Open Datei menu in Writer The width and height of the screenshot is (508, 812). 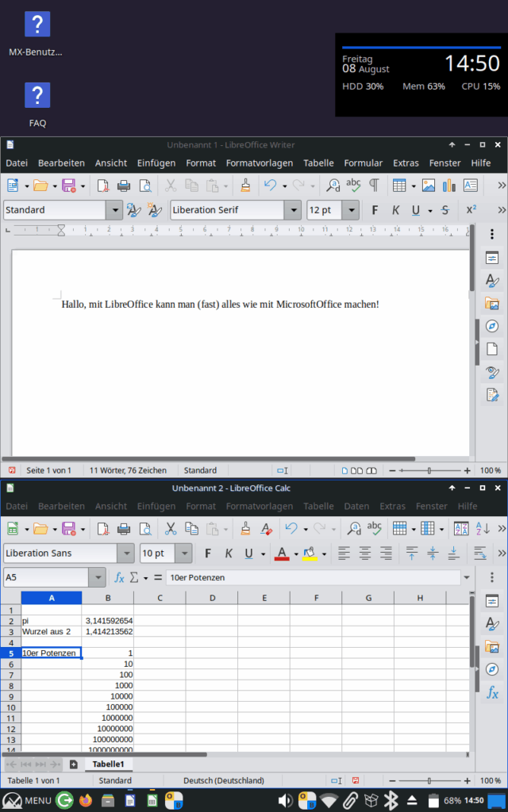pyautogui.click(x=17, y=163)
